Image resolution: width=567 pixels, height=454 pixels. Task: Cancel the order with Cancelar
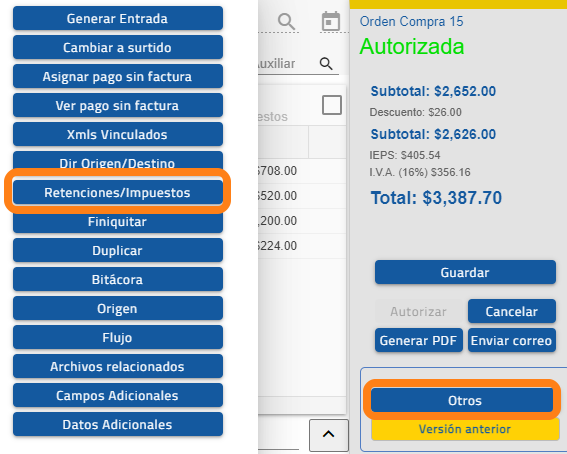[x=512, y=311]
